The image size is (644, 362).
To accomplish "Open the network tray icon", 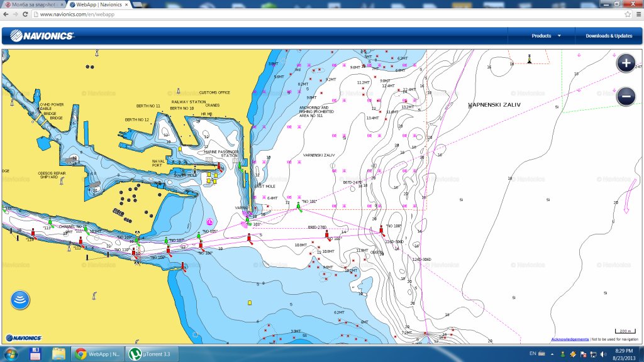I will click(593, 354).
